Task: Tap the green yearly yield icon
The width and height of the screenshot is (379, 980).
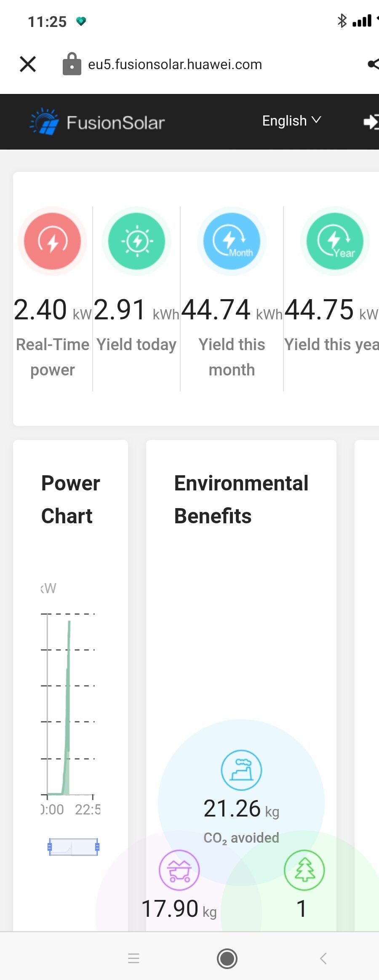Action: click(x=335, y=241)
